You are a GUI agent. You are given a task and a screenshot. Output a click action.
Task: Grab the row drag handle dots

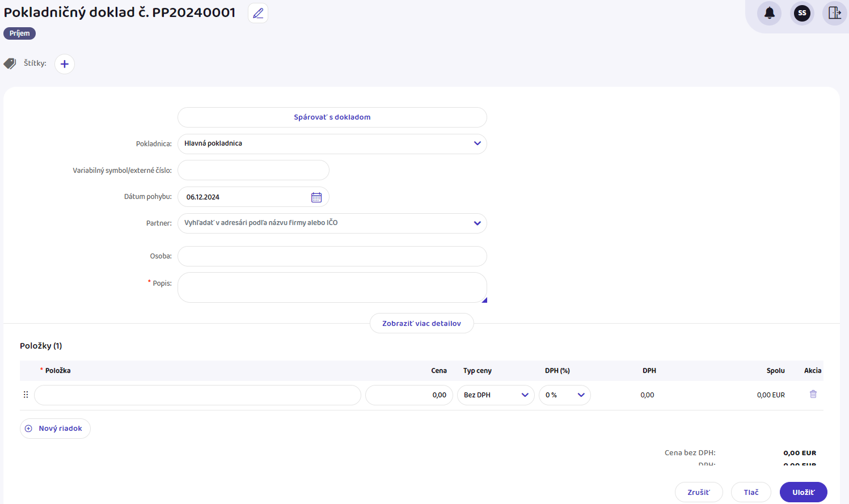click(26, 395)
